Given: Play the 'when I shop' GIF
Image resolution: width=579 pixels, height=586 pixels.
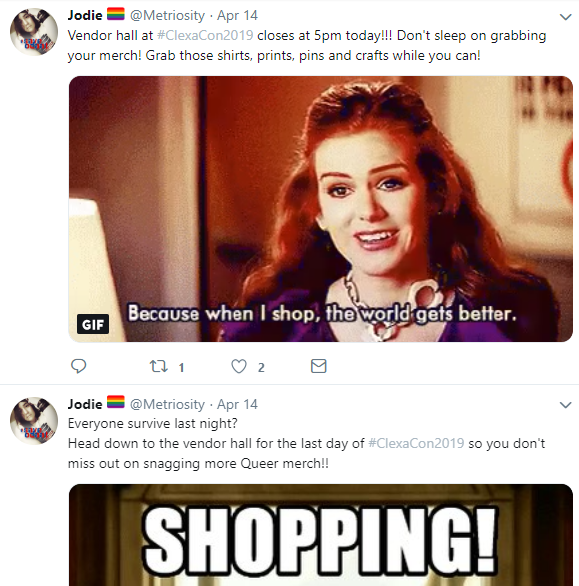Looking at the screenshot, I should (x=321, y=209).
